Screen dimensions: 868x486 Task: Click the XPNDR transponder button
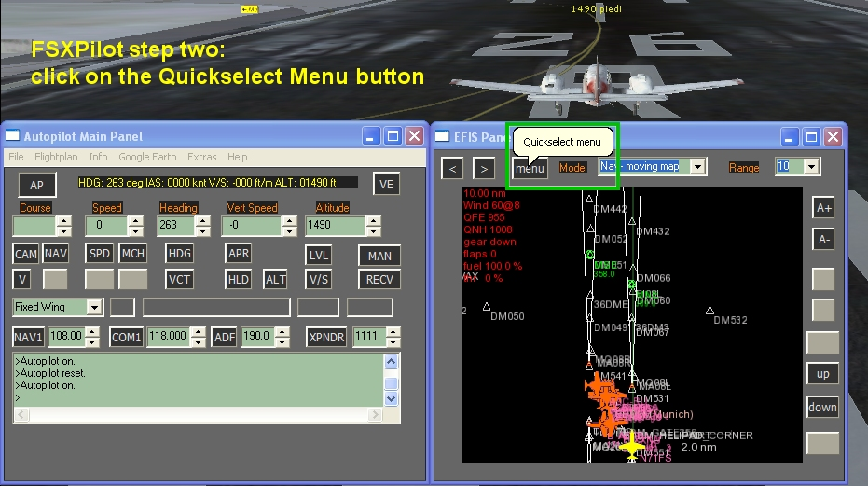point(326,337)
